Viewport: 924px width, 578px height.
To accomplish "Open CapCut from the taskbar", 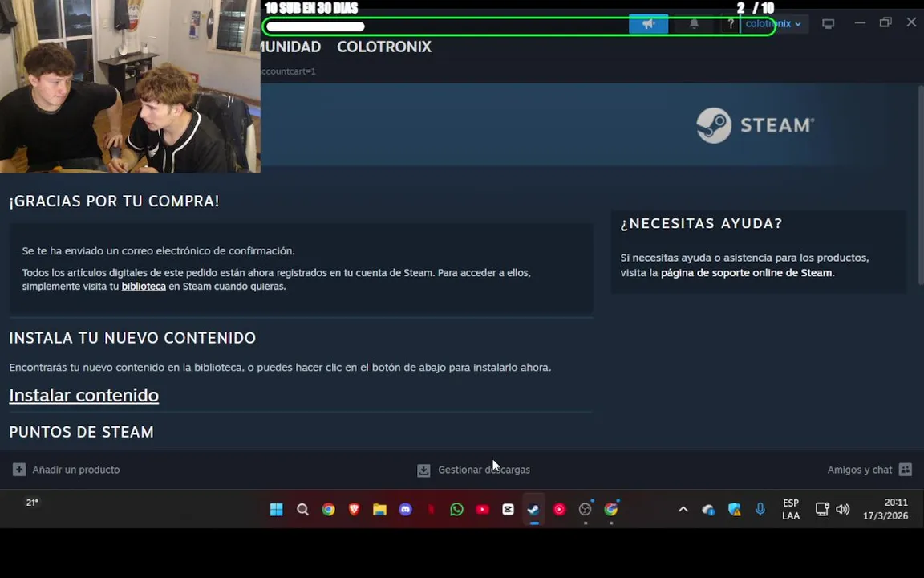I will tap(508, 510).
